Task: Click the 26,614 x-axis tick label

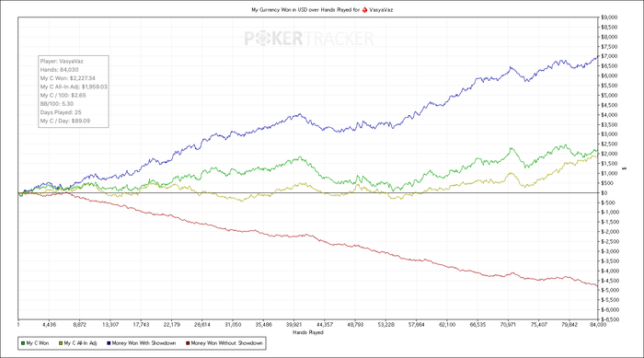Action: 202,325
